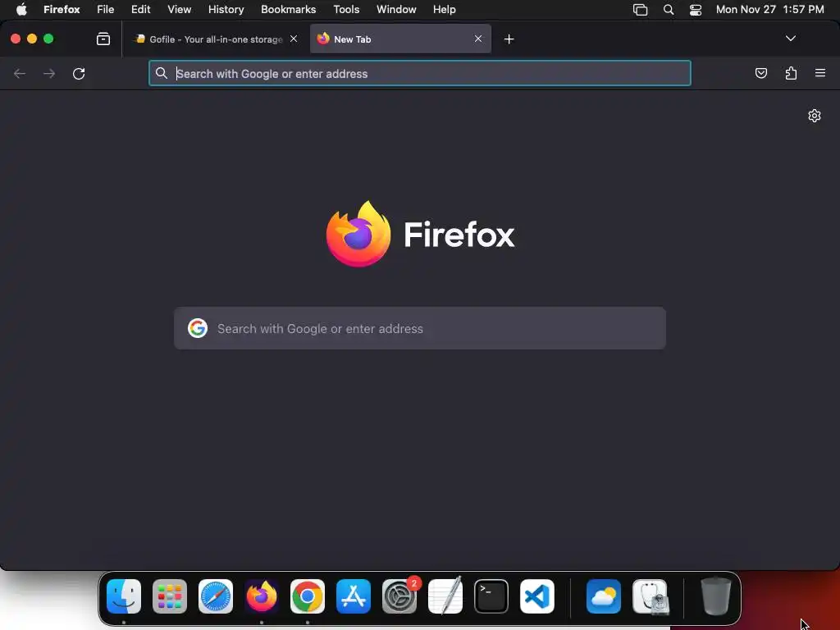Close the New Tab tab

point(478,39)
